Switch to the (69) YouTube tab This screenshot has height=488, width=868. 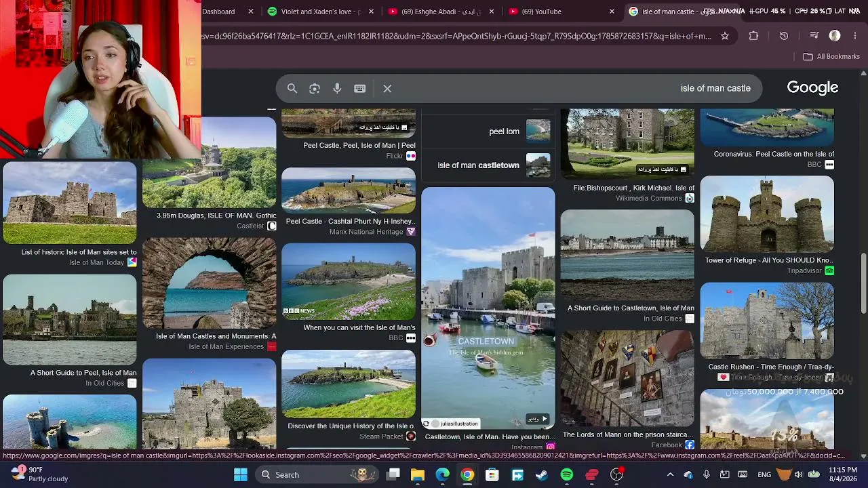561,12
